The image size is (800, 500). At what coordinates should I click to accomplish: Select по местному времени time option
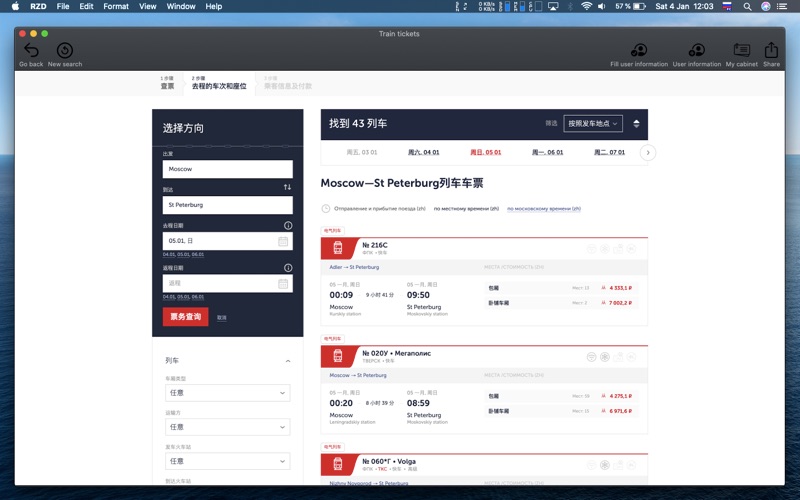[466, 209]
